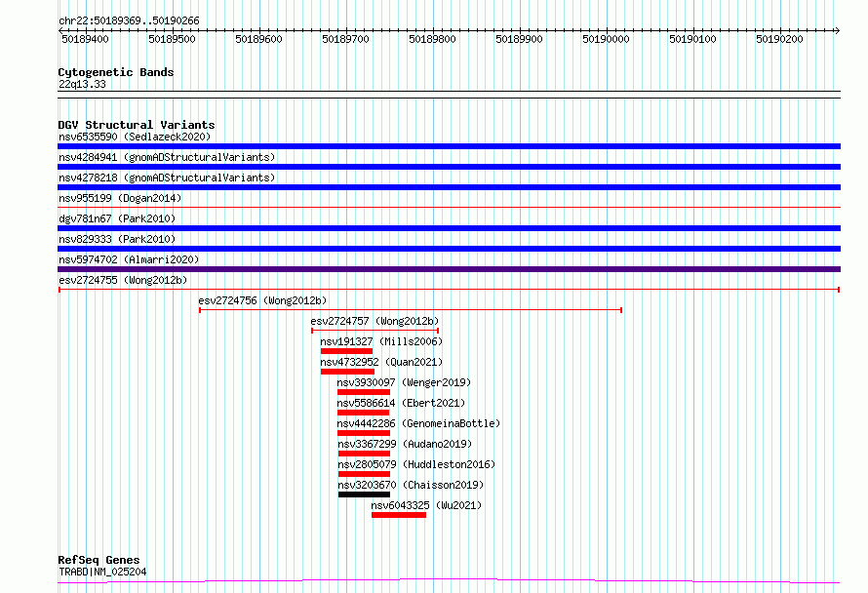This screenshot has height=593, width=868.
Task: Click the red span line under esv2724755
Action: click(449, 290)
